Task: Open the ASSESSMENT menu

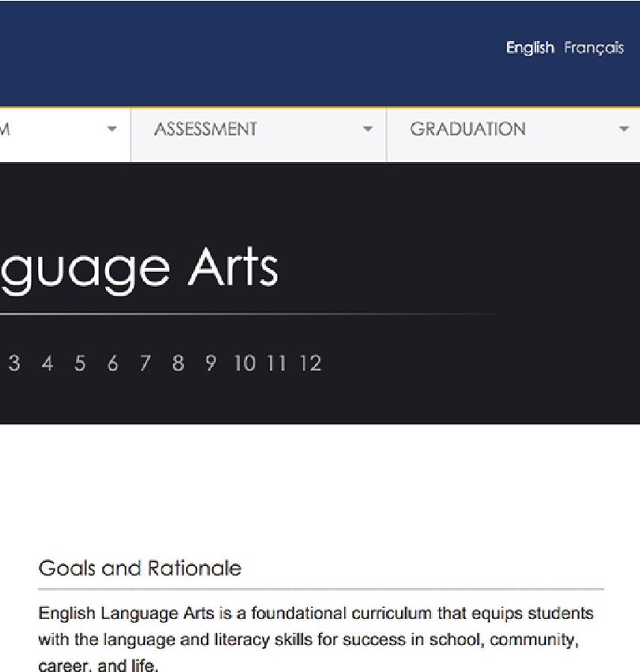Action: point(206,130)
